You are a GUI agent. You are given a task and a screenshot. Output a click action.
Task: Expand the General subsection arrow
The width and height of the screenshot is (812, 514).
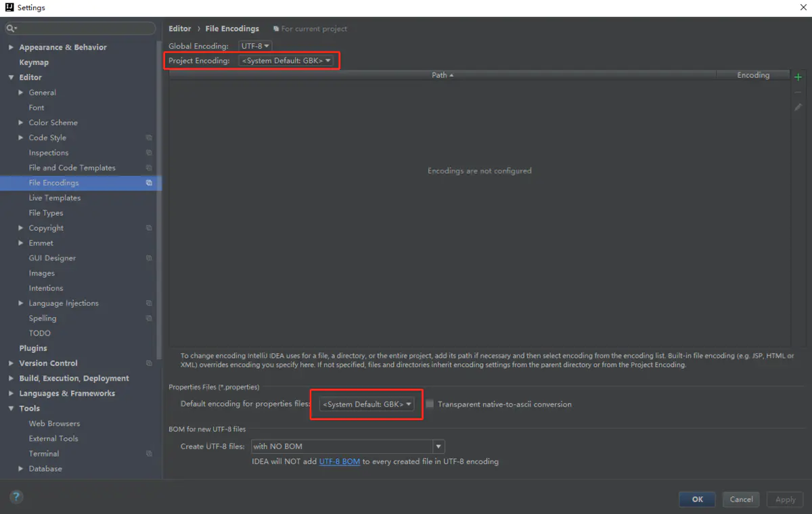pos(21,93)
